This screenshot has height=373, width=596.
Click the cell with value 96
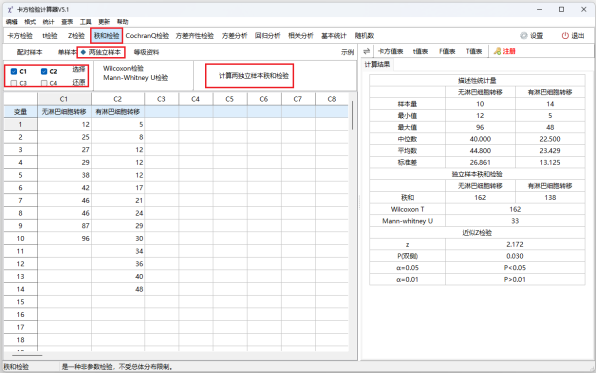coord(64,238)
